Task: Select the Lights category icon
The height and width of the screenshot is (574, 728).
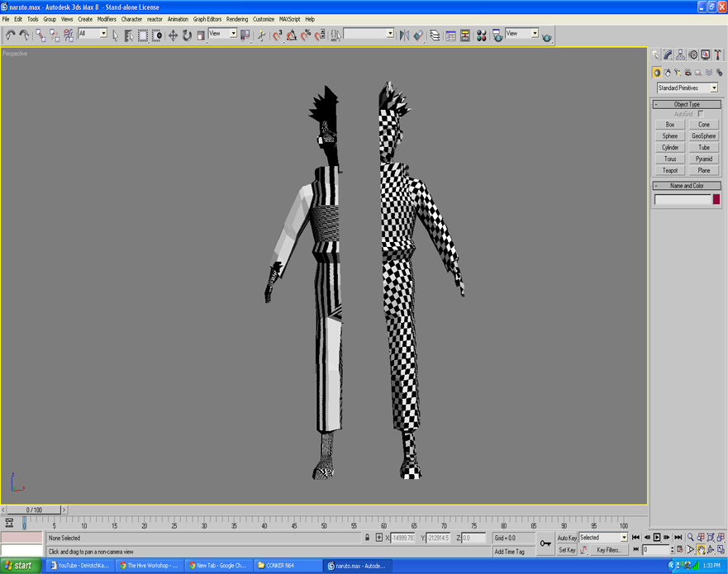Action: pos(678,73)
